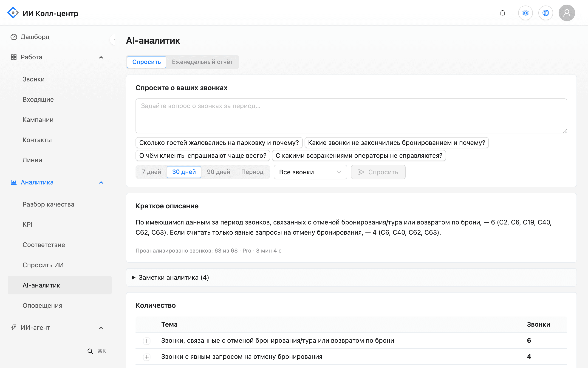Click the Спросить send button

(378, 172)
